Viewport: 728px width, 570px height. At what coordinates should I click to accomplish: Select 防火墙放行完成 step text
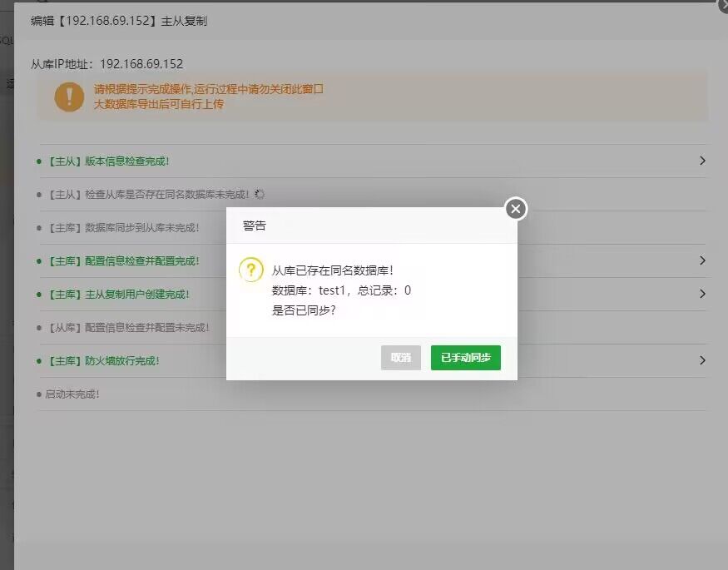[x=103, y=360]
